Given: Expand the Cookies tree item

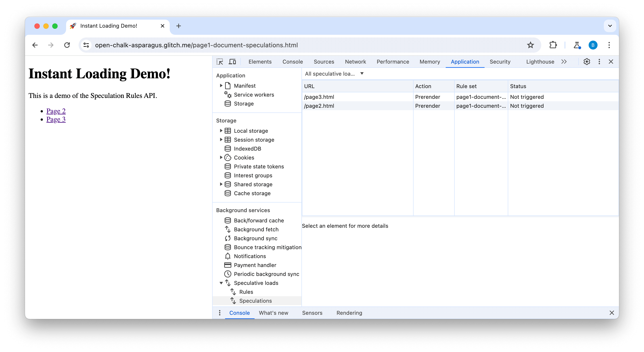Looking at the screenshot, I should point(220,157).
